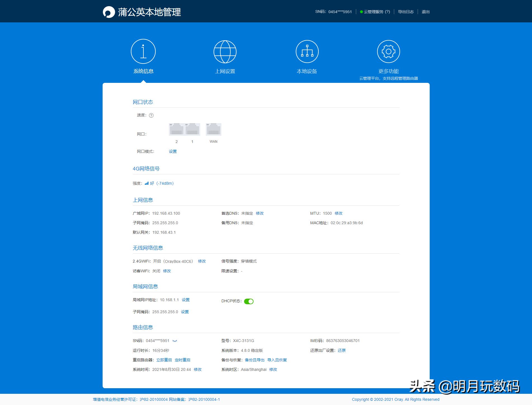Click LAN port 2 icon

point(176,129)
